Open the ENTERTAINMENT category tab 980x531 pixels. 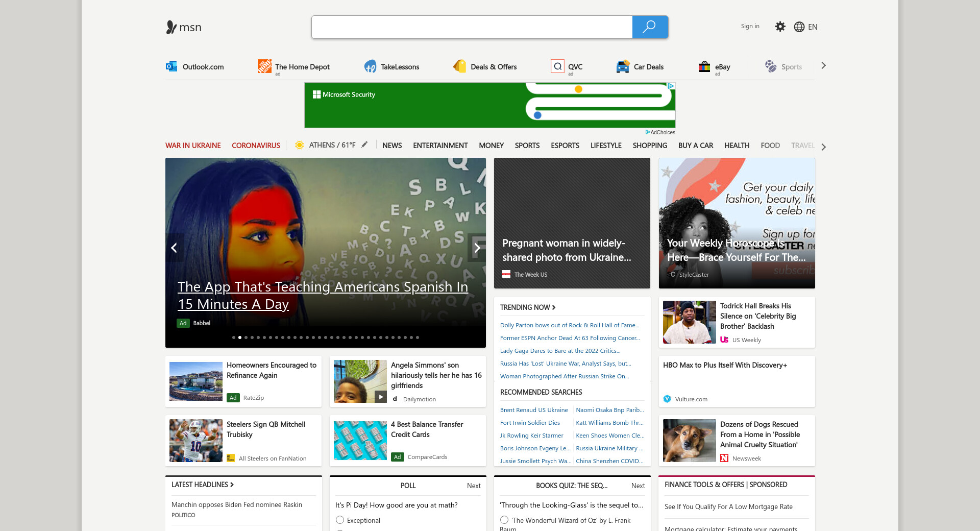[x=440, y=146]
